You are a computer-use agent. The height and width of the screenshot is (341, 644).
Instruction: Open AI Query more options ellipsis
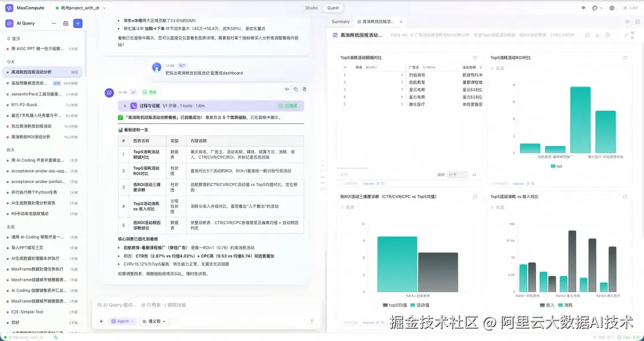tap(54, 23)
